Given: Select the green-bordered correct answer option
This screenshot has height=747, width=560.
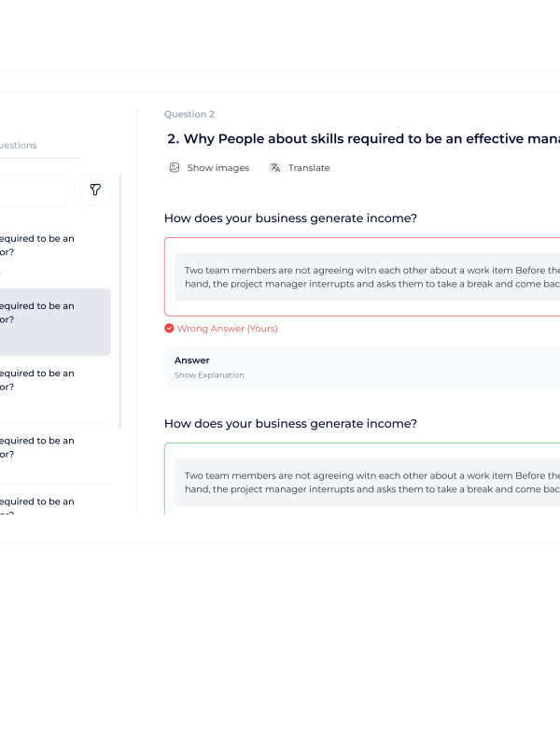Looking at the screenshot, I should [x=364, y=481].
